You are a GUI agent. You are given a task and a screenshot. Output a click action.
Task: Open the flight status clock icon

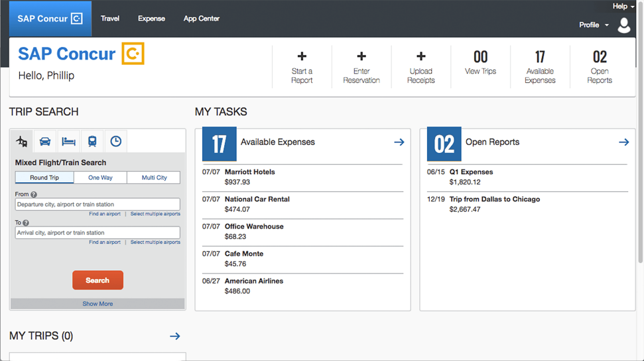tap(116, 142)
